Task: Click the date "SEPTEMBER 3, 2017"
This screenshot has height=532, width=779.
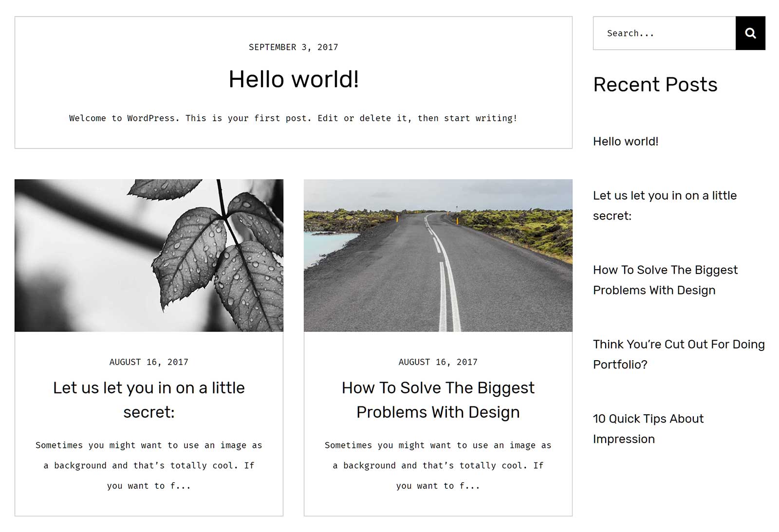Action: (294, 47)
